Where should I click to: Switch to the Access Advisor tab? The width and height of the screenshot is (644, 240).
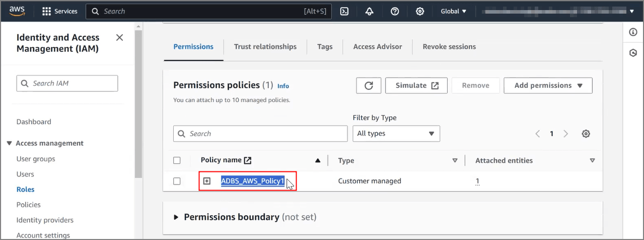[x=377, y=46]
